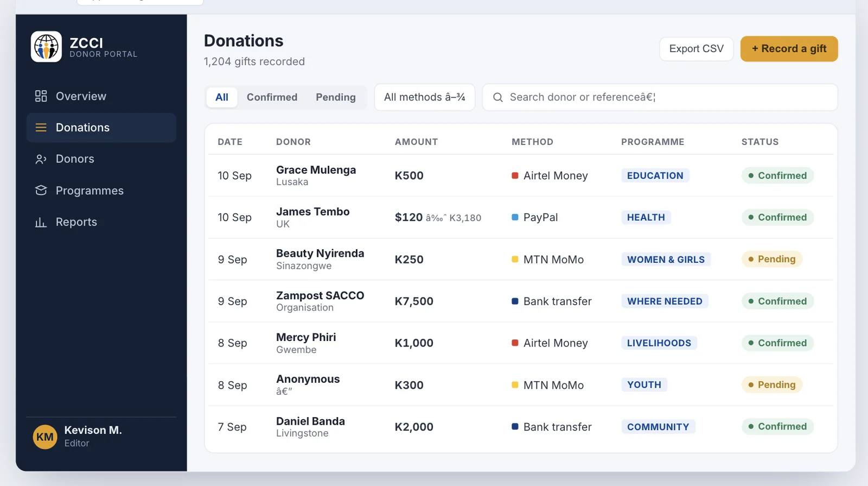Click the KM user avatar

[x=45, y=437]
